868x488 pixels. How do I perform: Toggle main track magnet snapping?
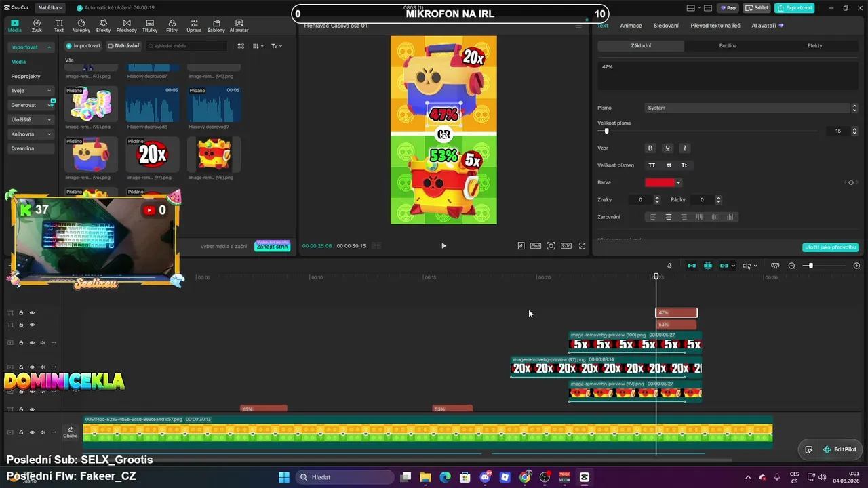point(692,266)
